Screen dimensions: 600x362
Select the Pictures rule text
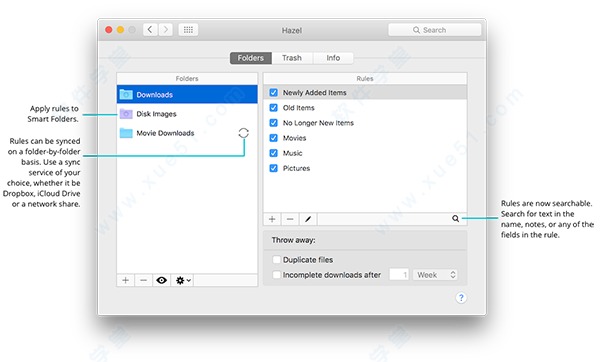(296, 168)
